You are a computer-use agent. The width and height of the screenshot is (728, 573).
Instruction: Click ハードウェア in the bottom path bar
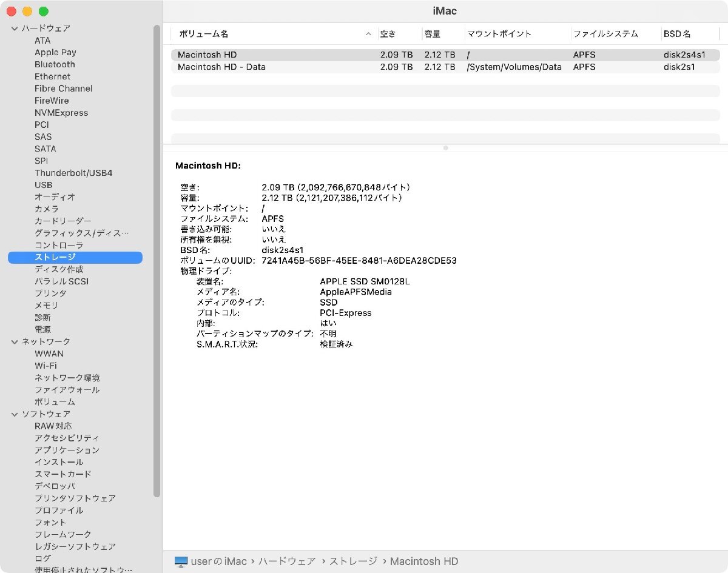(287, 561)
